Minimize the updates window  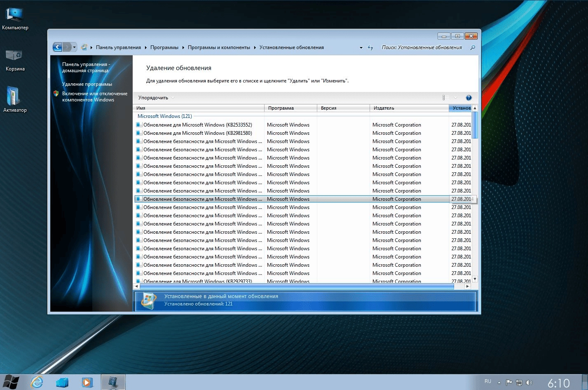[444, 36]
